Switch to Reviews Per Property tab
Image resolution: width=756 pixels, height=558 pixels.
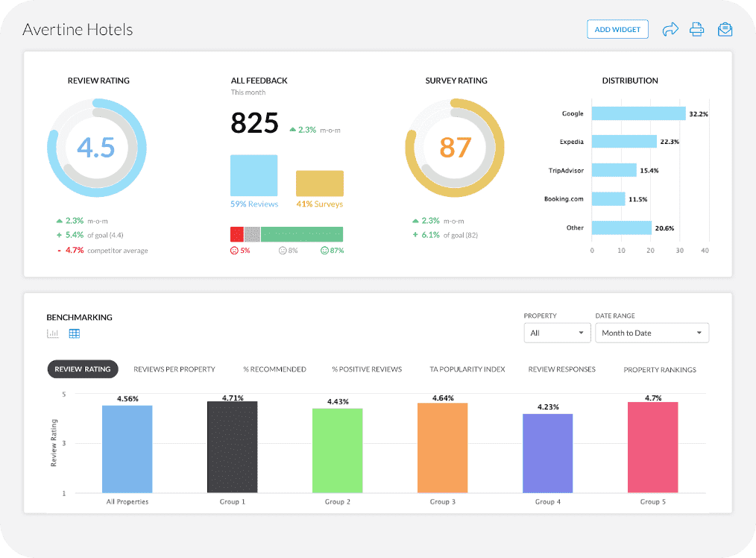click(174, 369)
